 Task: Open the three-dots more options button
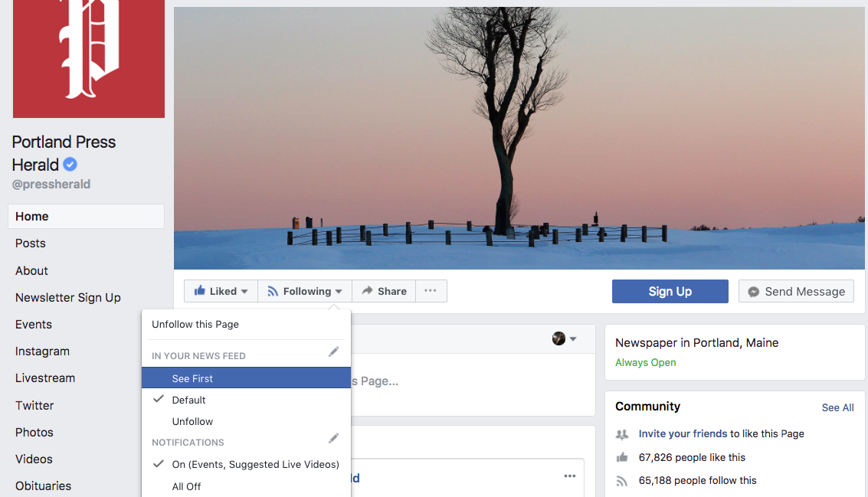pyautogui.click(x=431, y=291)
